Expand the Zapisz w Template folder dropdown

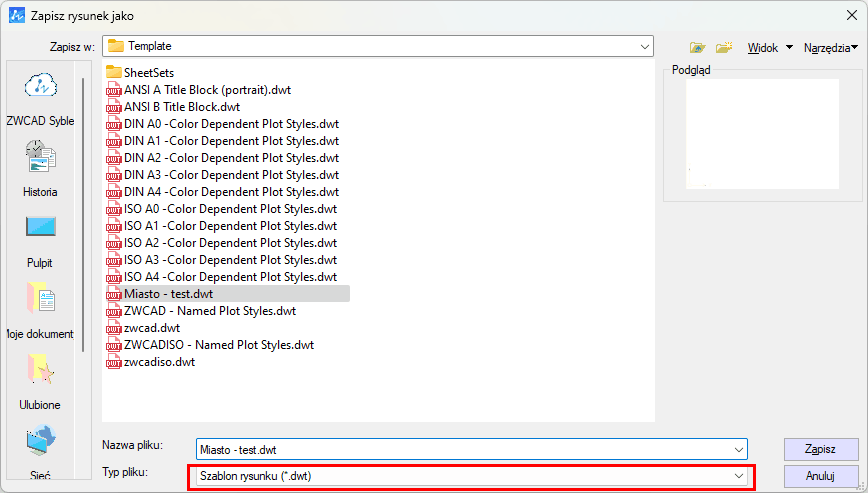pos(644,46)
